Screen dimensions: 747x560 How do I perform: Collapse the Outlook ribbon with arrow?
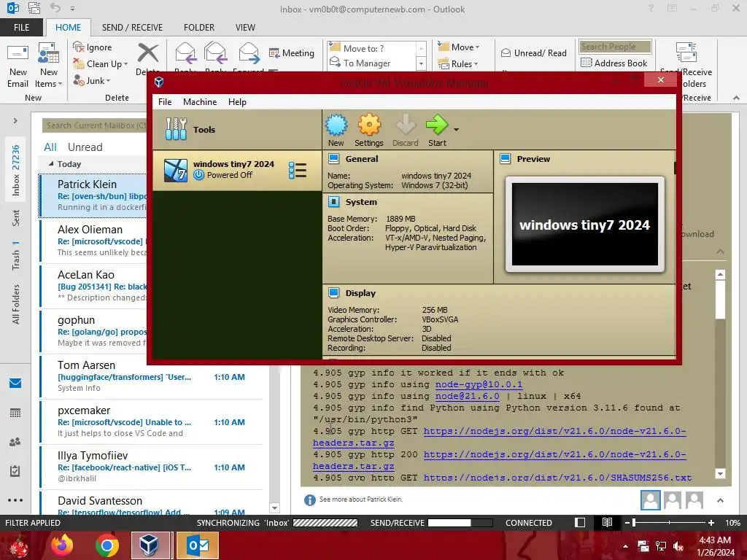[x=737, y=98]
